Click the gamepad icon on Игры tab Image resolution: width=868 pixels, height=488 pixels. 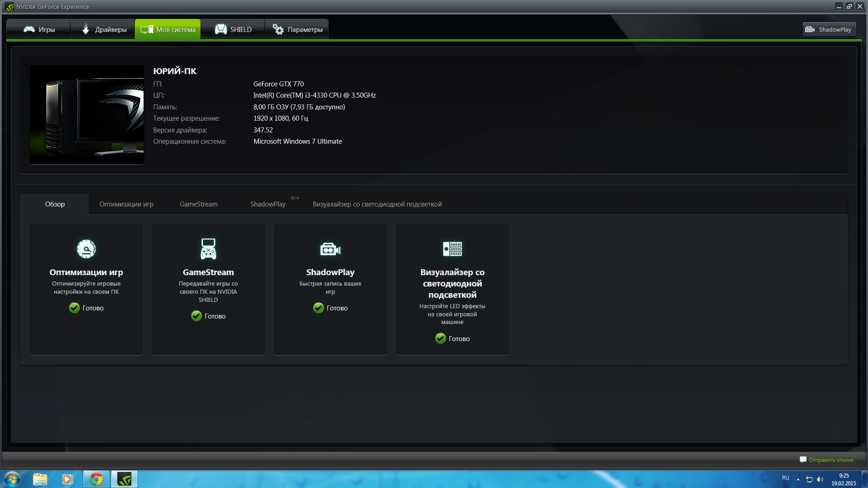(x=29, y=29)
